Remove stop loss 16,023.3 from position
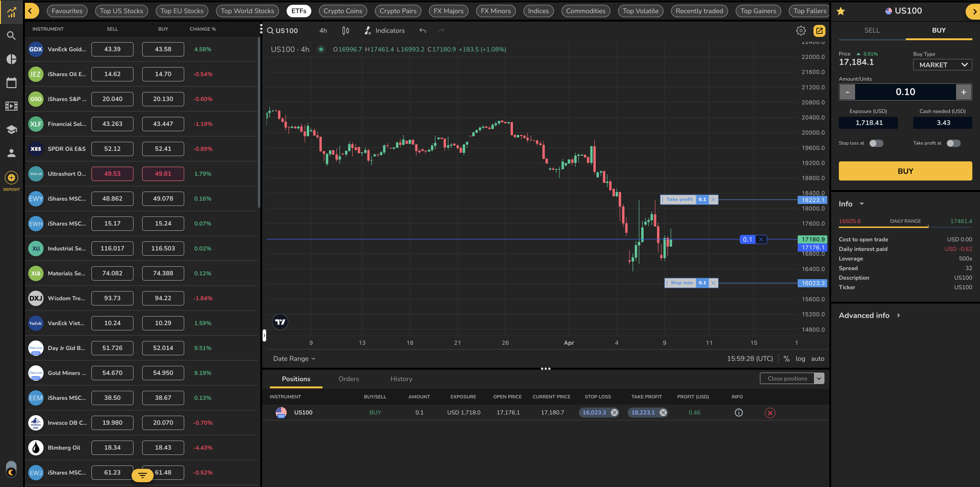 (x=614, y=412)
